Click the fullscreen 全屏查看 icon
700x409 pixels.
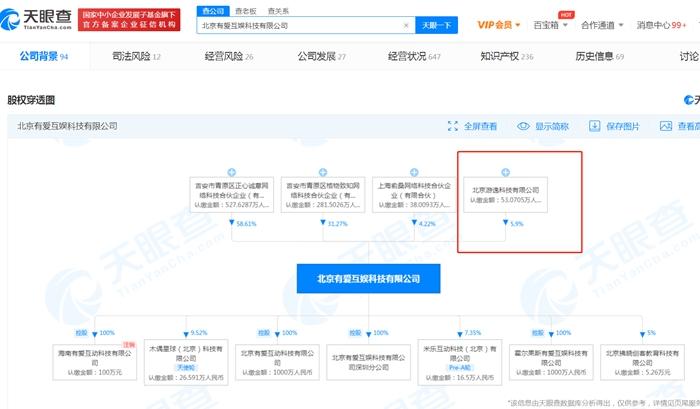[453, 126]
